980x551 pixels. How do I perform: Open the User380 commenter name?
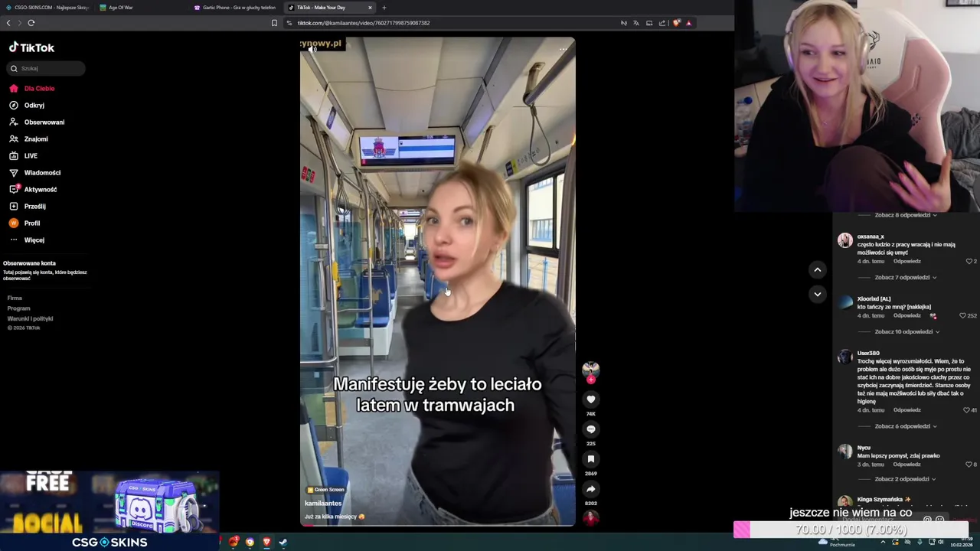tap(868, 354)
